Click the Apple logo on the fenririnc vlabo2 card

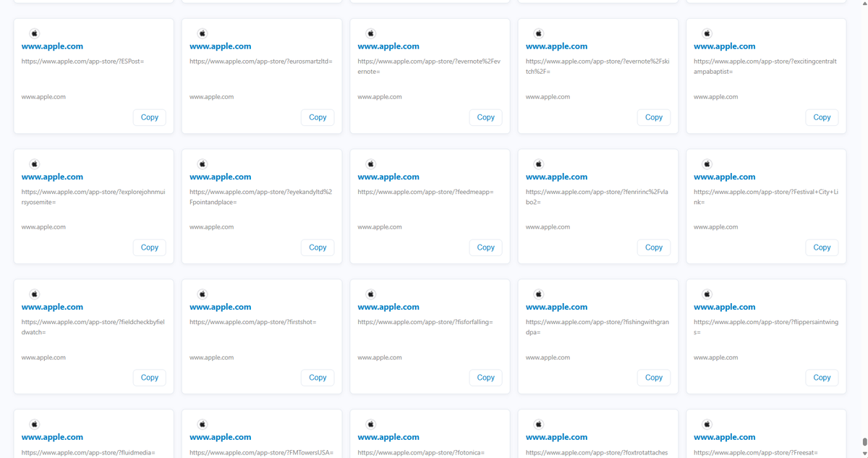(x=538, y=164)
